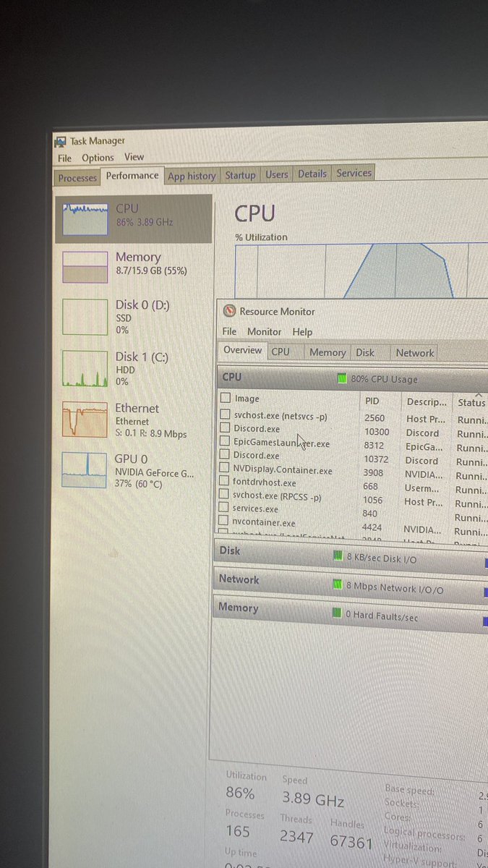The height and width of the screenshot is (868, 488).
Task: Open the Help menu in Resource Monitor
Action: click(x=302, y=332)
